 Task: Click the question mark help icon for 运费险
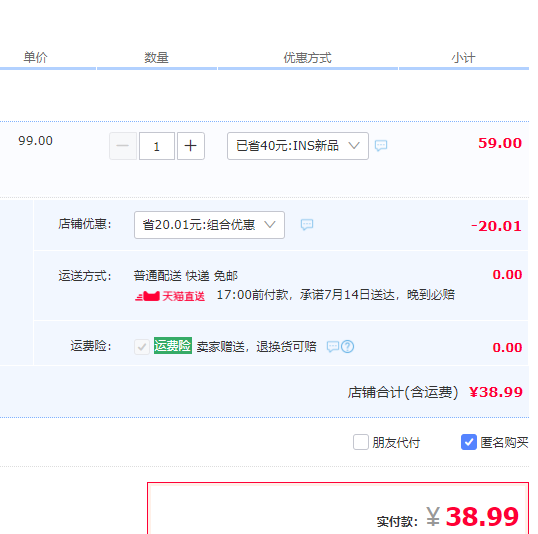click(348, 347)
